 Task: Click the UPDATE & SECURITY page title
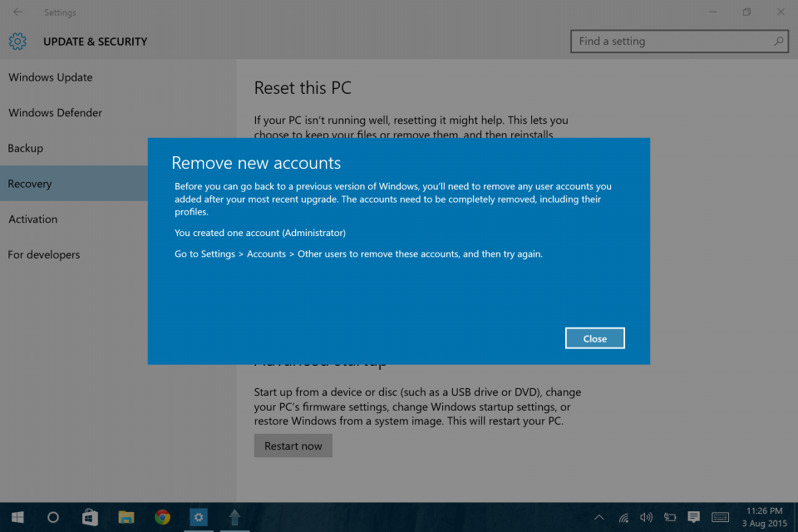[x=95, y=42]
